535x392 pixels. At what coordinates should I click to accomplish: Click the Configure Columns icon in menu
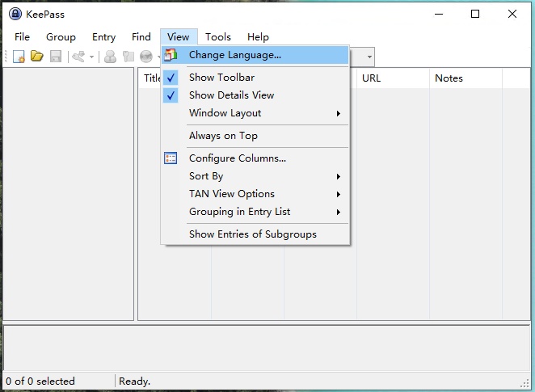coord(171,158)
